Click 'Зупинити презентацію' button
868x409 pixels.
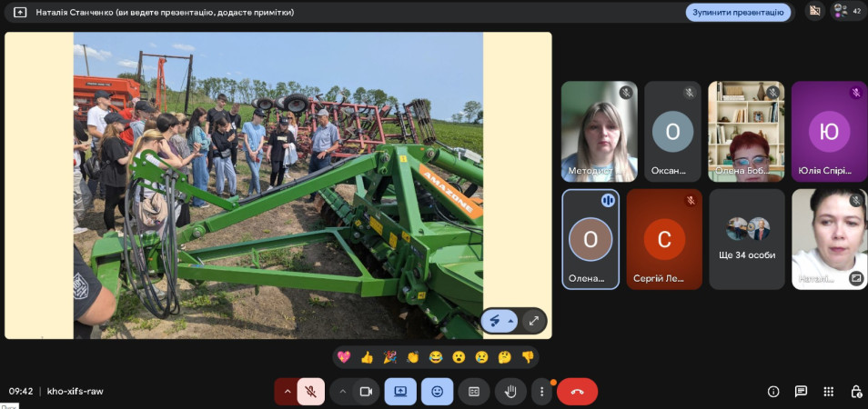point(737,12)
